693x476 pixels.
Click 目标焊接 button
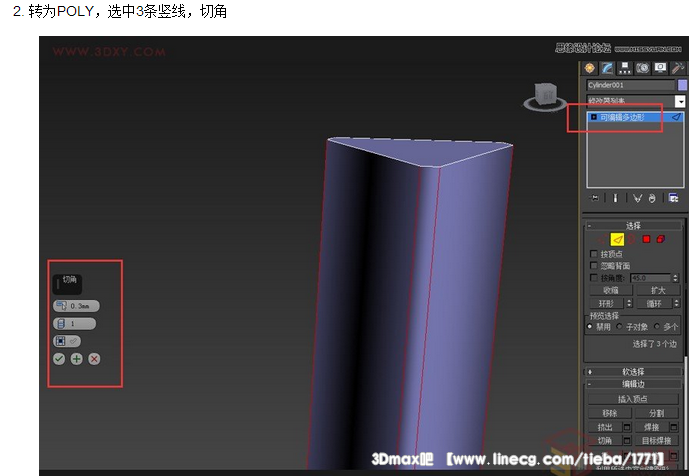point(656,441)
